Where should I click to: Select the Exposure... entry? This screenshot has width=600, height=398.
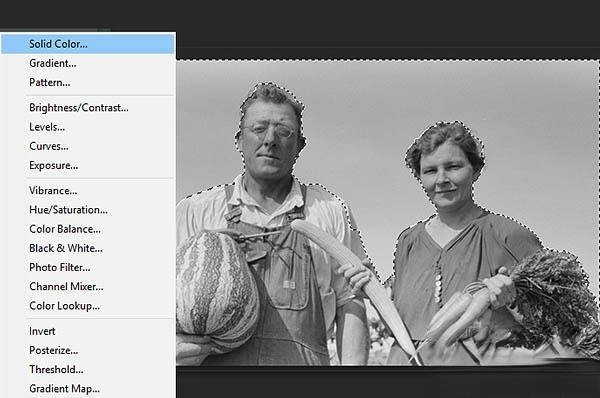pos(88,165)
